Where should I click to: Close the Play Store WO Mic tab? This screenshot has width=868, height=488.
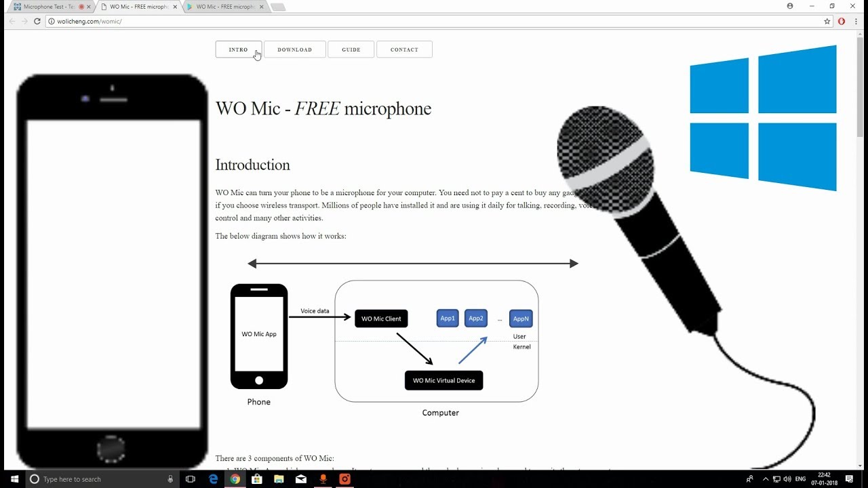(x=261, y=7)
